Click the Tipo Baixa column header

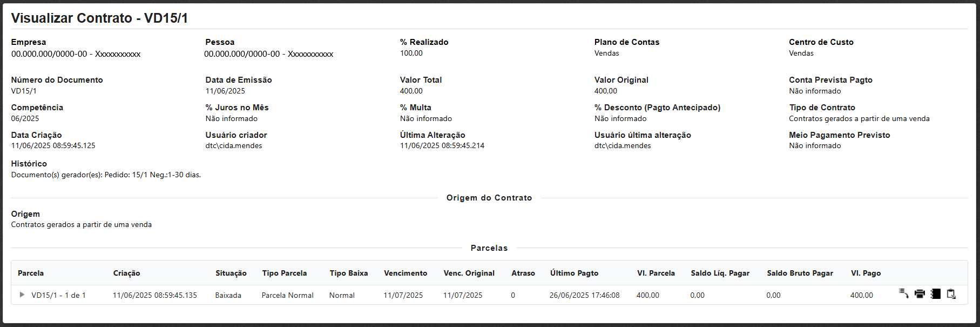click(349, 273)
